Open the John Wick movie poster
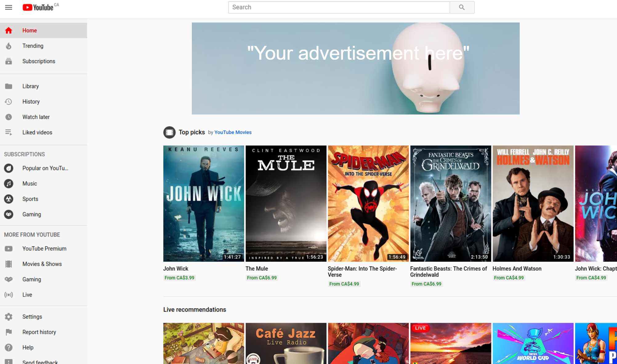The image size is (617, 364). pyautogui.click(x=204, y=204)
